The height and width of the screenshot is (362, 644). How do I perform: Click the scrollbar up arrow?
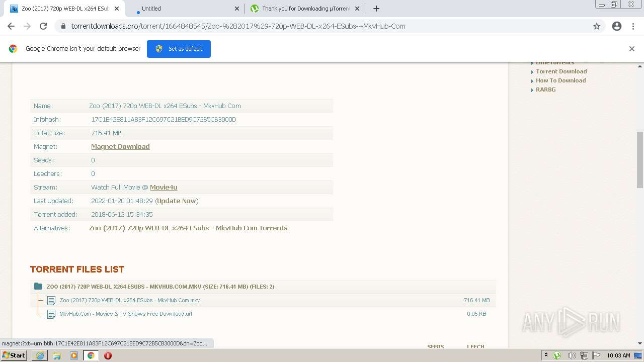coord(640,66)
